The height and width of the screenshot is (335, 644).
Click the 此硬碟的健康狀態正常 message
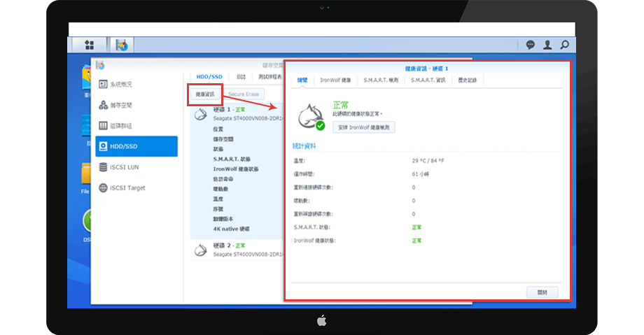click(x=357, y=114)
